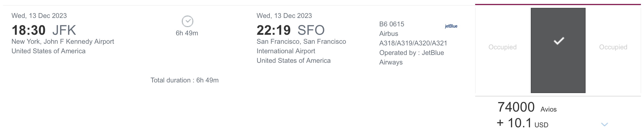Expand the fare price details chevron
Image resolution: width=644 pixels, height=134 pixels.
click(x=604, y=124)
